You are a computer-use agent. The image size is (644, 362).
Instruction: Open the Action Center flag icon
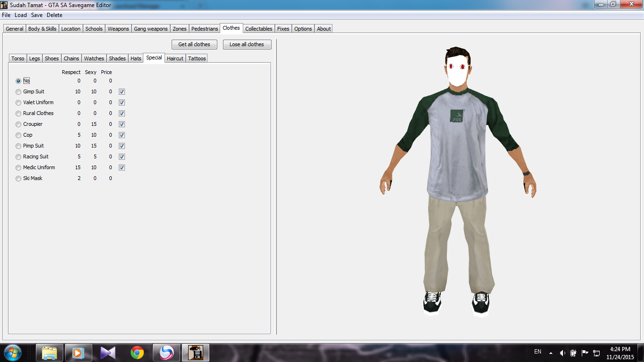point(585,353)
